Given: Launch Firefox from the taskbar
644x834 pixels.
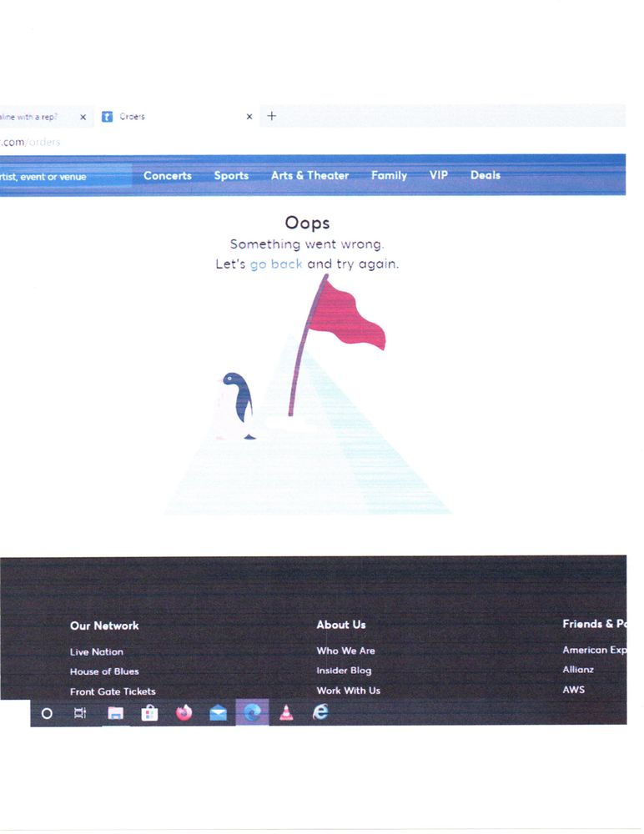Looking at the screenshot, I should point(184,713).
